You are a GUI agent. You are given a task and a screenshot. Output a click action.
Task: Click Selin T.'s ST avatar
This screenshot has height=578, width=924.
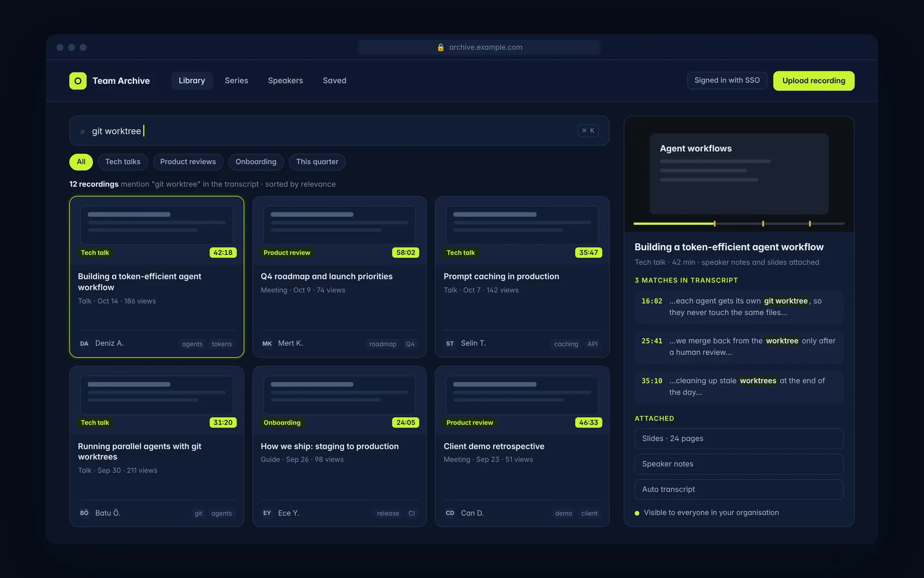click(x=450, y=343)
